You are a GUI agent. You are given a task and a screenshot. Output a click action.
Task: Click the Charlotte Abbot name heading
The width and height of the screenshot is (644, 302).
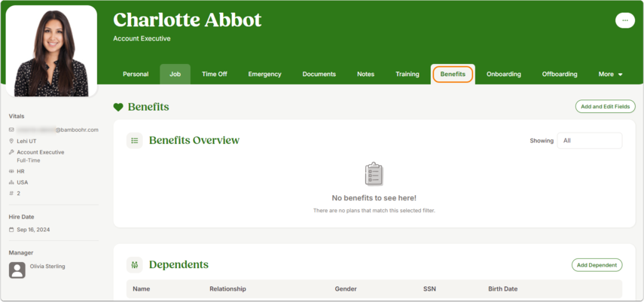(188, 20)
